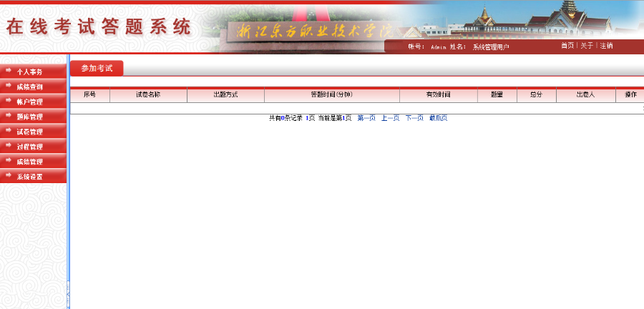The height and width of the screenshot is (309, 644).
Task: Open the 题库管理 sidebar menu
Action: pyautogui.click(x=33, y=117)
